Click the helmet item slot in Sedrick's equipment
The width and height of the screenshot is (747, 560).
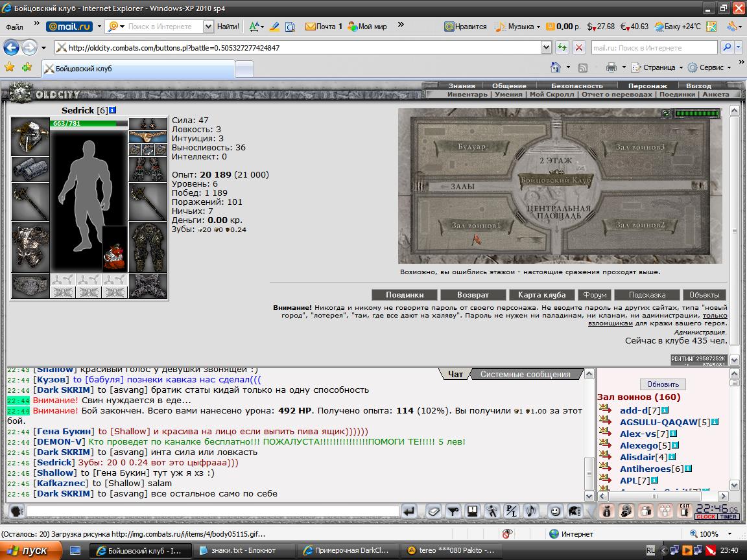coord(30,137)
